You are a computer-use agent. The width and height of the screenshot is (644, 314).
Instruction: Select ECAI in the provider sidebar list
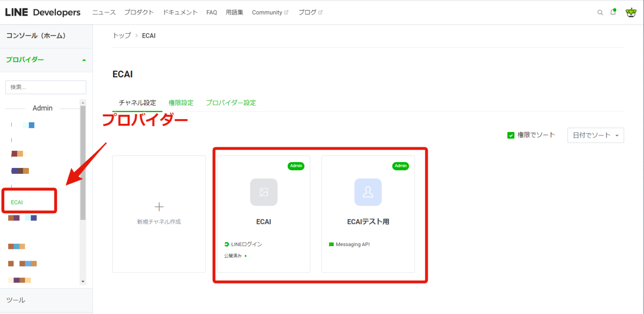[17, 202]
